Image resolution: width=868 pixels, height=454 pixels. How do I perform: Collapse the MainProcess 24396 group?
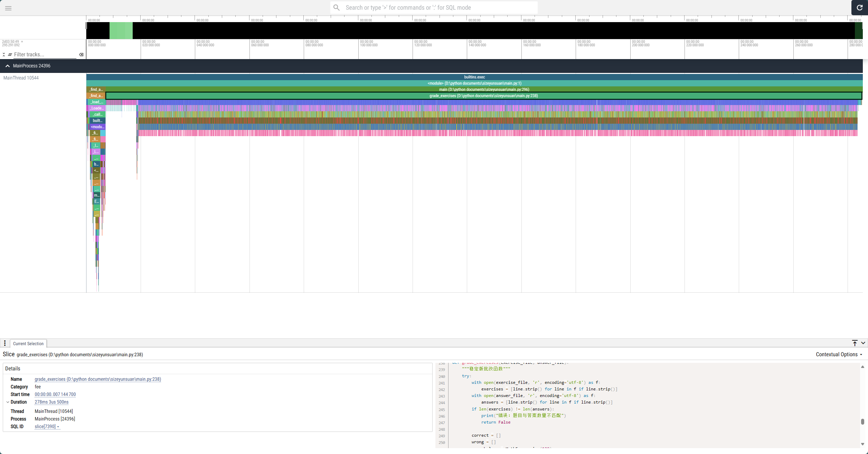(8, 66)
